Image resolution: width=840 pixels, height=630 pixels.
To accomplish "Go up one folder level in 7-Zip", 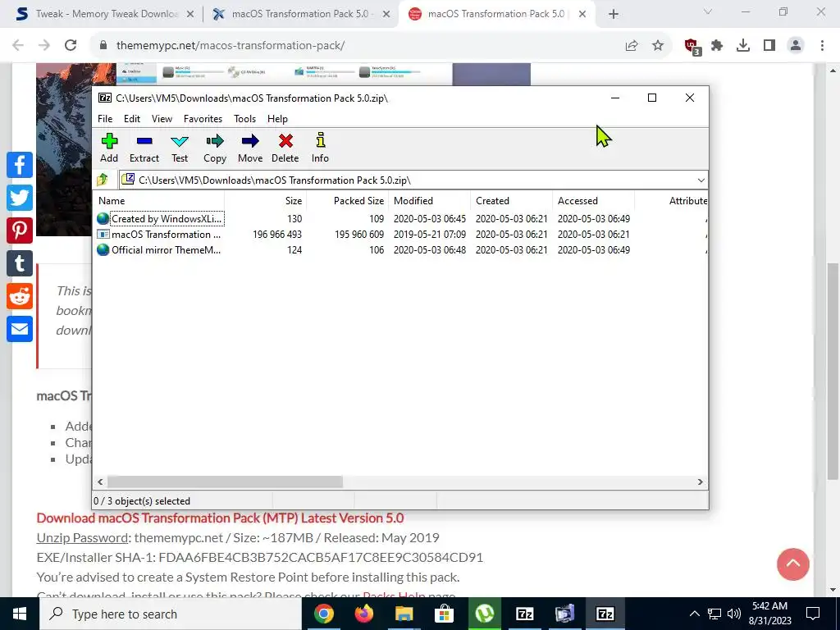I will click(x=103, y=180).
